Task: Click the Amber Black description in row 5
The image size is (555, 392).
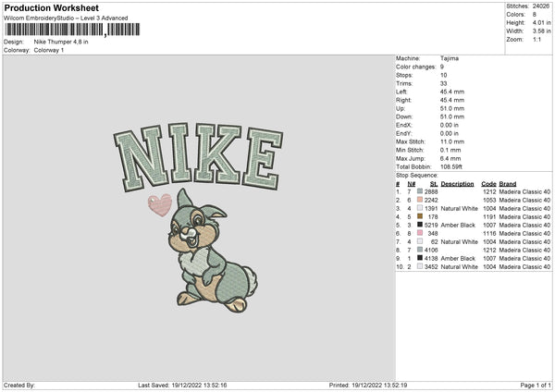Action: (458, 225)
